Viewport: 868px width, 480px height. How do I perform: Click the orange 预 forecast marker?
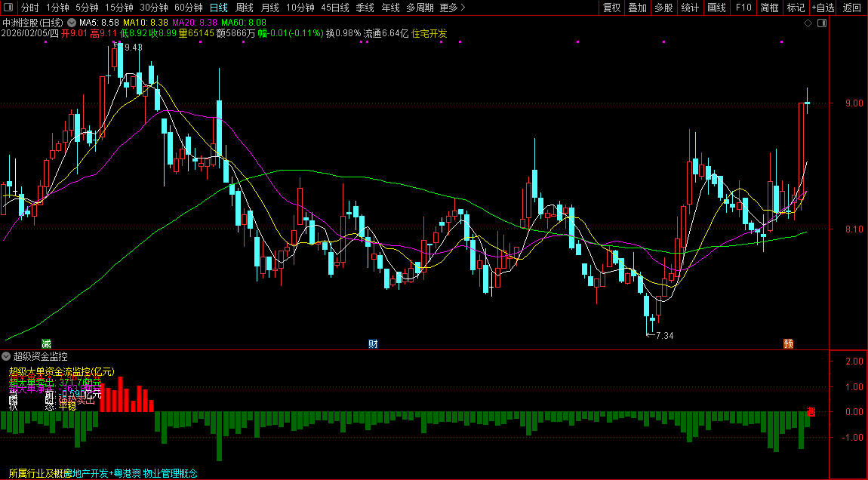[x=788, y=344]
